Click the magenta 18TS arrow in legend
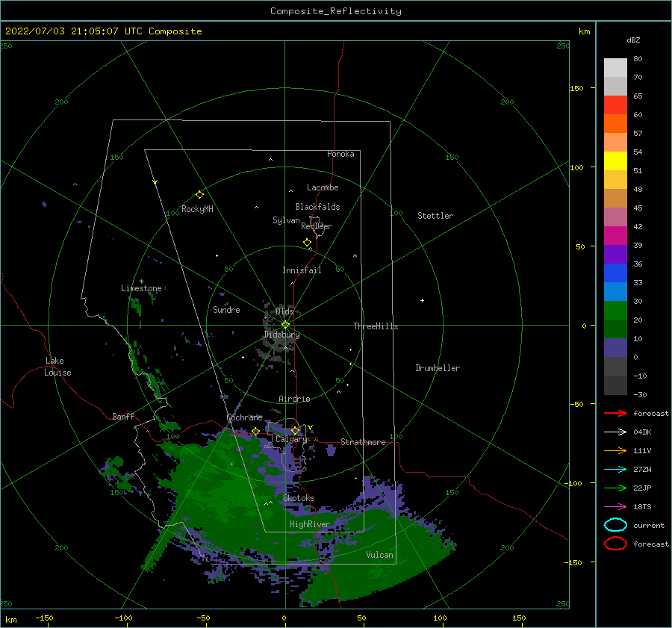The image size is (672, 628). pyautogui.click(x=615, y=507)
